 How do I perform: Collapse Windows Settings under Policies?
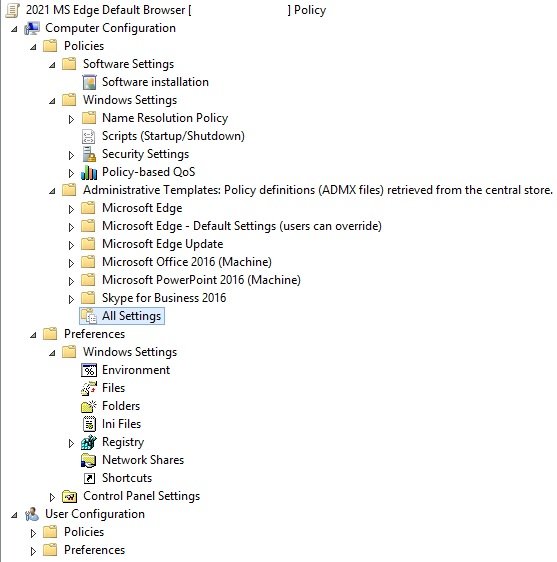tap(52, 101)
